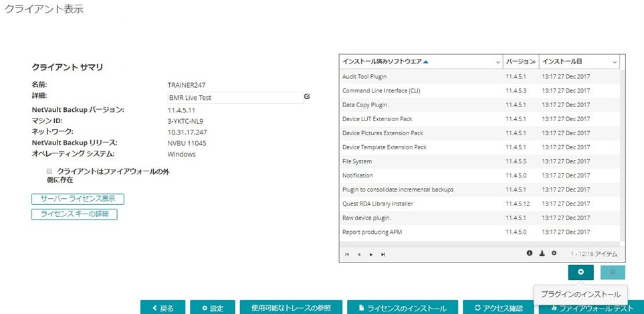
Task: Click the TRAINER247 client name value
Action: [x=187, y=85]
